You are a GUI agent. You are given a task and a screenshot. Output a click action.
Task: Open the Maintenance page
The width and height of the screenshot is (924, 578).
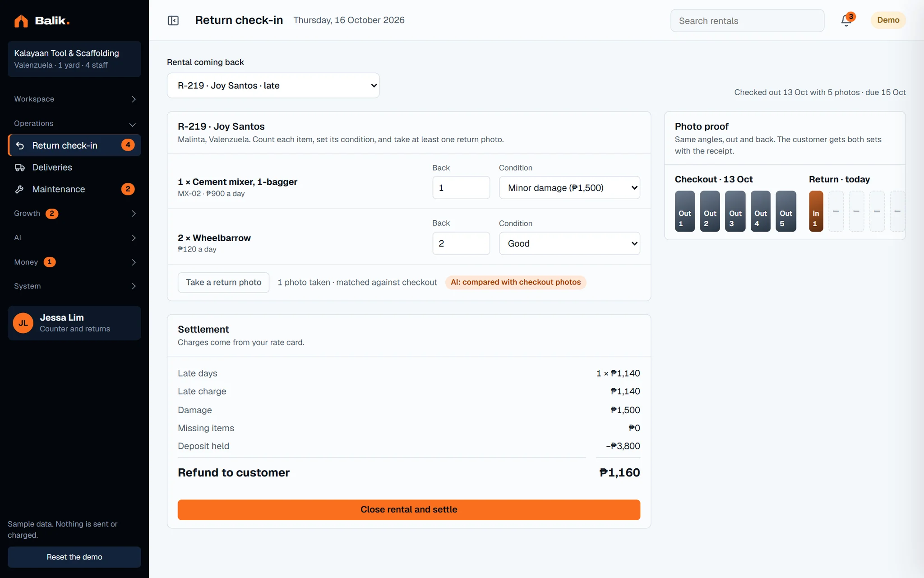pyautogui.click(x=74, y=189)
